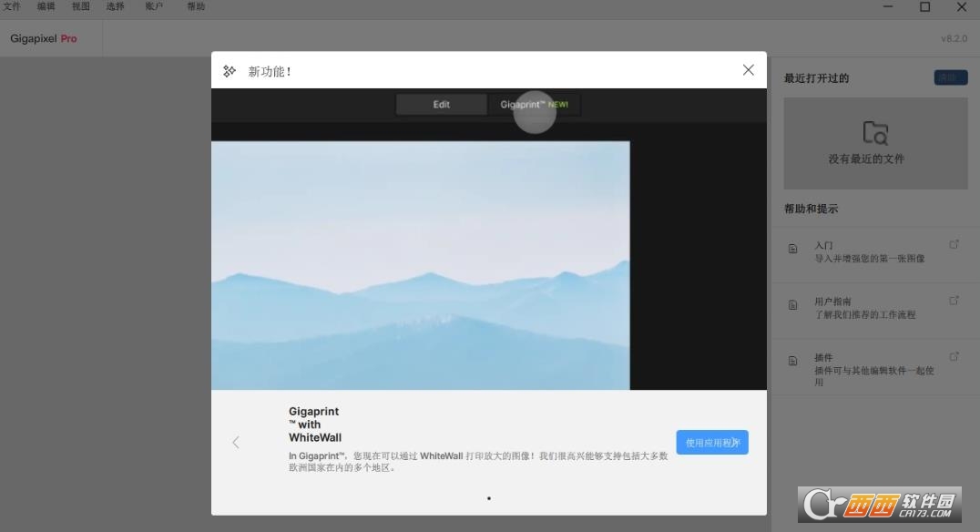Click the 最近打开过的 heading
This screenshot has width=980, height=532.
[816, 78]
